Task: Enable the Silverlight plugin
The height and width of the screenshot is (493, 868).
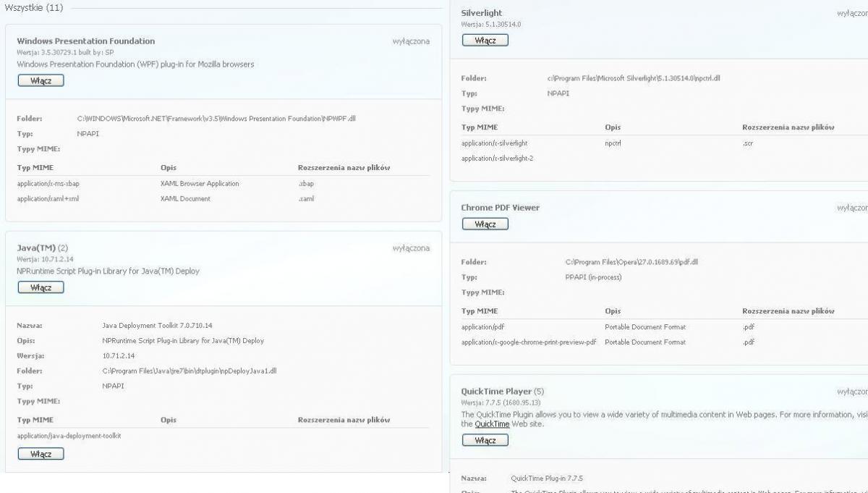Action: pos(485,41)
